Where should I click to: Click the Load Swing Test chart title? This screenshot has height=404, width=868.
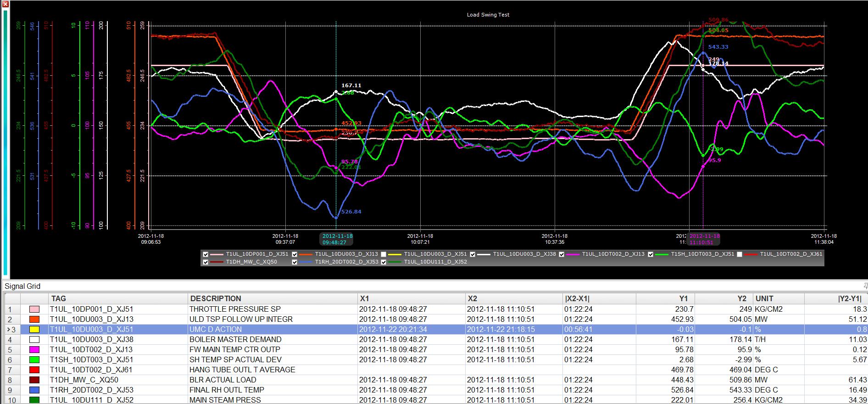(x=488, y=15)
